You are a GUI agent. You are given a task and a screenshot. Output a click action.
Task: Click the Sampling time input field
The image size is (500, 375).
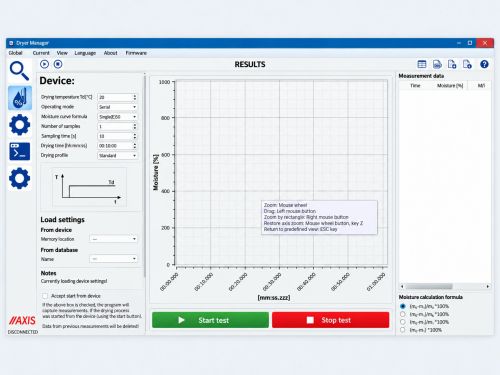pyautogui.click(x=117, y=136)
